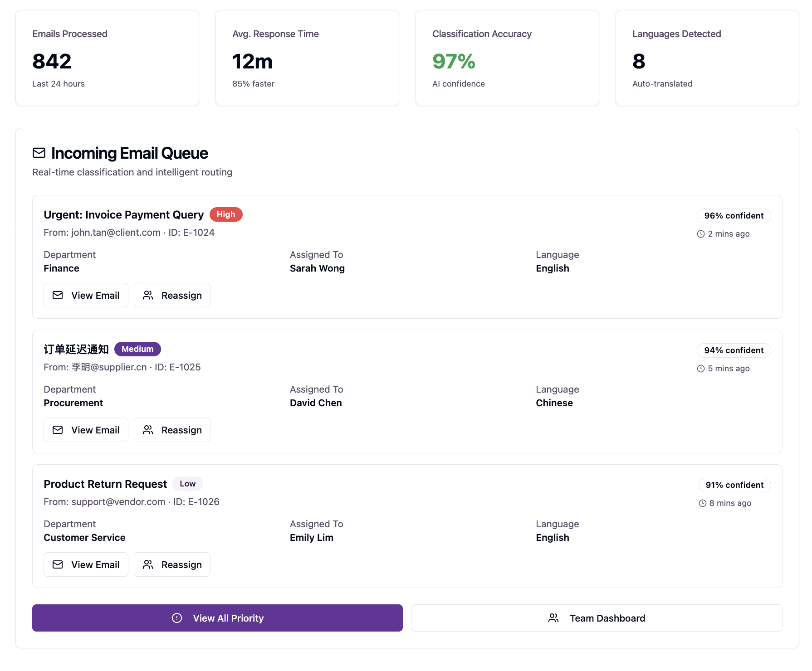
Task: Click the sender john.tan@client.com
Action: click(x=115, y=232)
